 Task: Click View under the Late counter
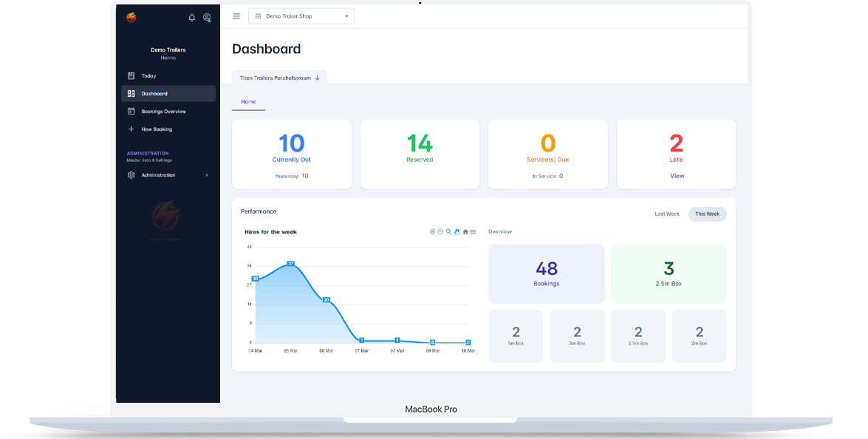(x=676, y=175)
